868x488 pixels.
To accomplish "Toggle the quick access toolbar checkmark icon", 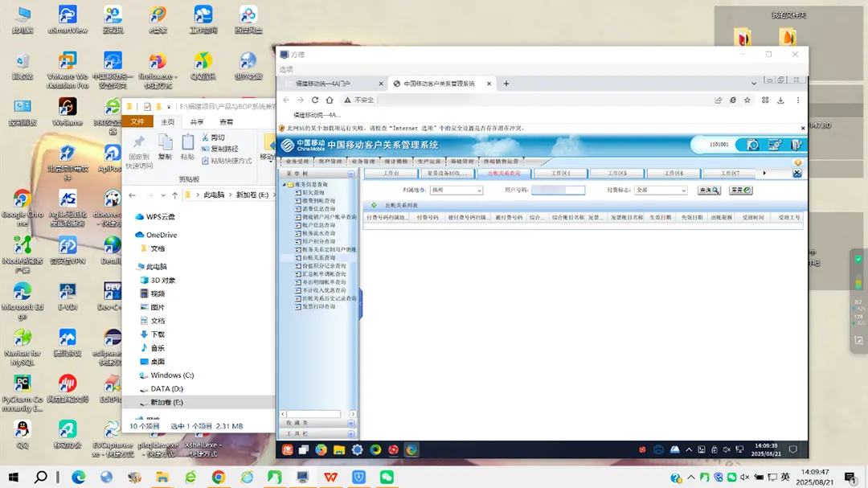I will coord(147,106).
